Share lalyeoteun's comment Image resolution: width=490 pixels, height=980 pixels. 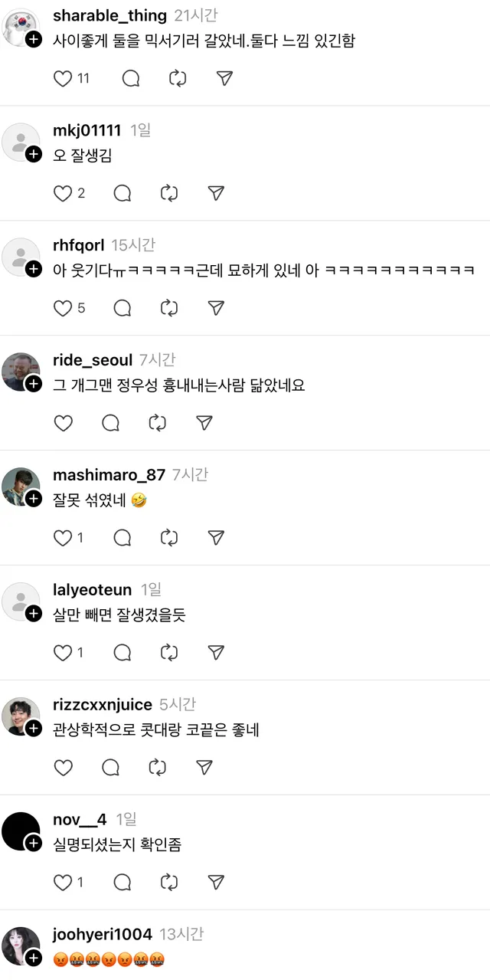216,653
